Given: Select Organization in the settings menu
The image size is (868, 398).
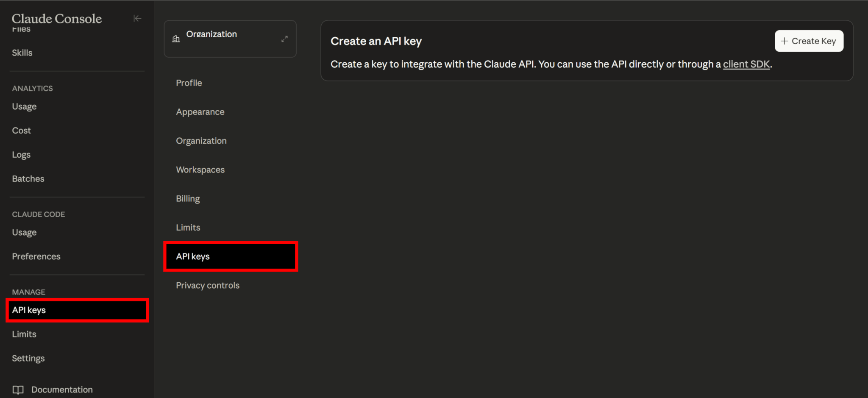Looking at the screenshot, I should click(201, 141).
